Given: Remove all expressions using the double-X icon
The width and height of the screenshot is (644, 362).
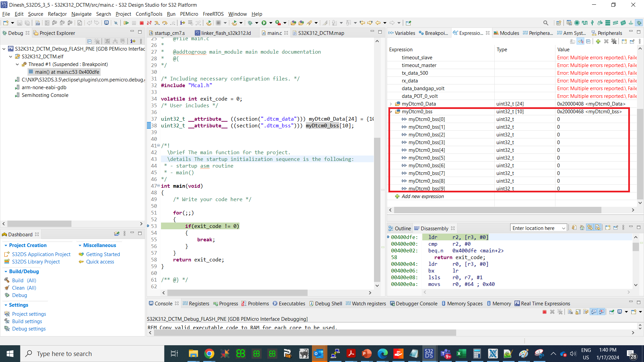Looking at the screenshot, I should (614, 41).
